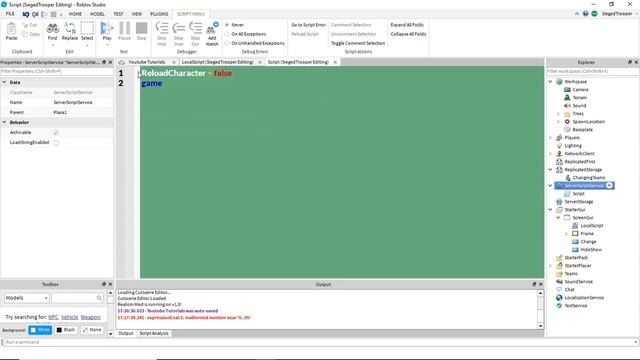This screenshot has width=640, height=360.
Task: Switch to the Youtube Tutorials document tab
Action: (x=147, y=62)
